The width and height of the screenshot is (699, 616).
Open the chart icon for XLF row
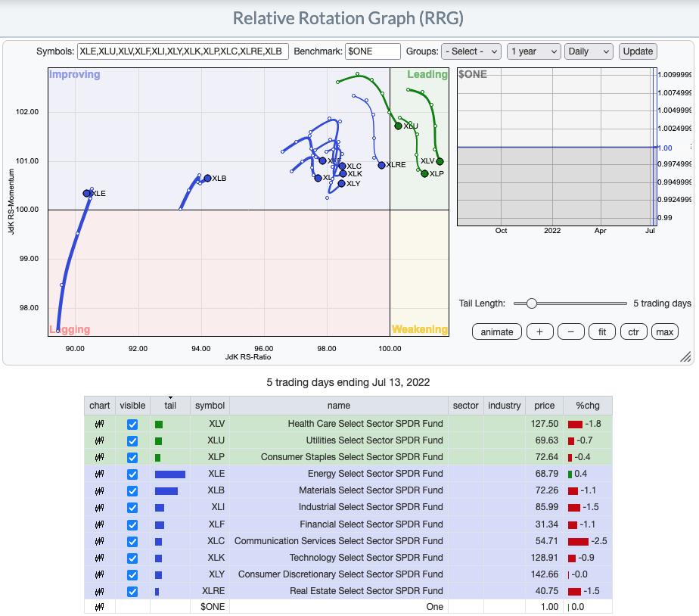click(99, 524)
